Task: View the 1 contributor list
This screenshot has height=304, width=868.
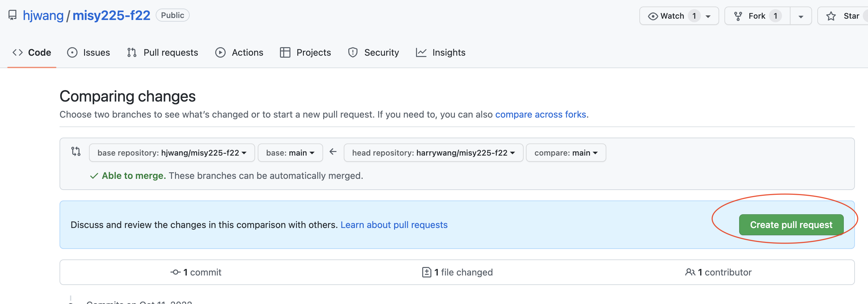Action: [x=719, y=272]
